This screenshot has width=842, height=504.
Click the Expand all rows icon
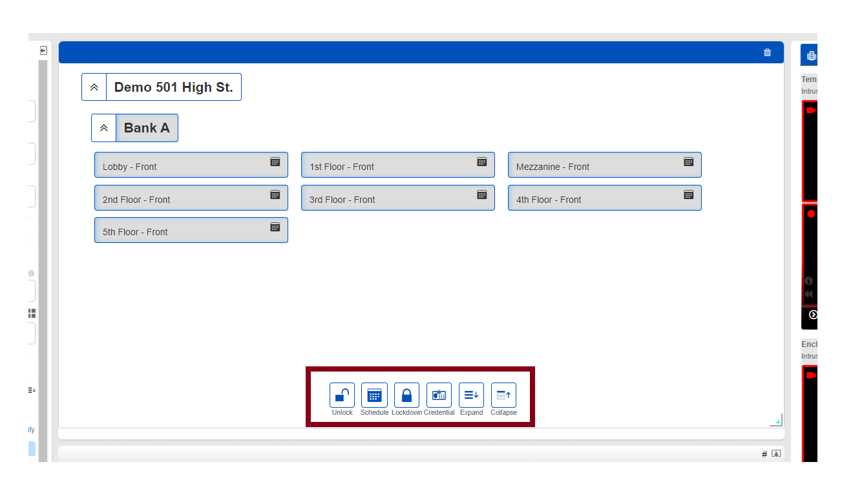click(471, 395)
